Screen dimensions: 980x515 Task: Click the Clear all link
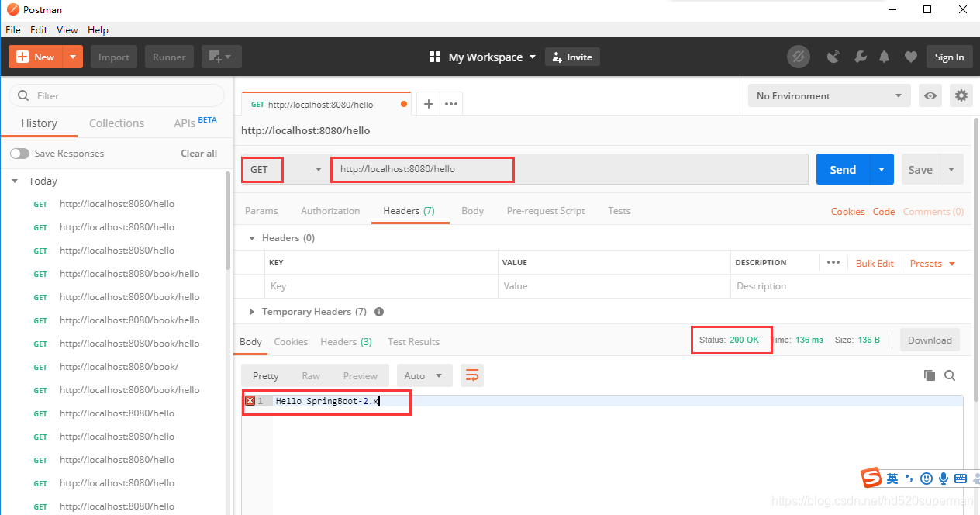[199, 154]
